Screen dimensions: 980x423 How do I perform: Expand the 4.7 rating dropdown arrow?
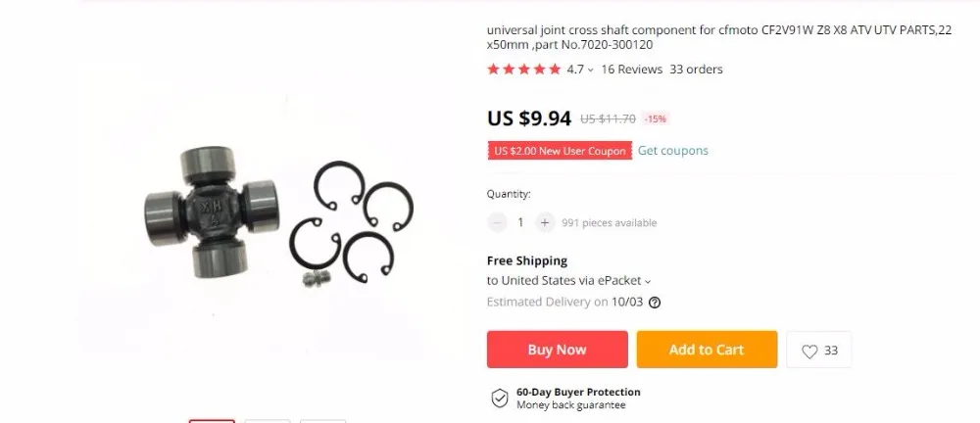[591, 70]
